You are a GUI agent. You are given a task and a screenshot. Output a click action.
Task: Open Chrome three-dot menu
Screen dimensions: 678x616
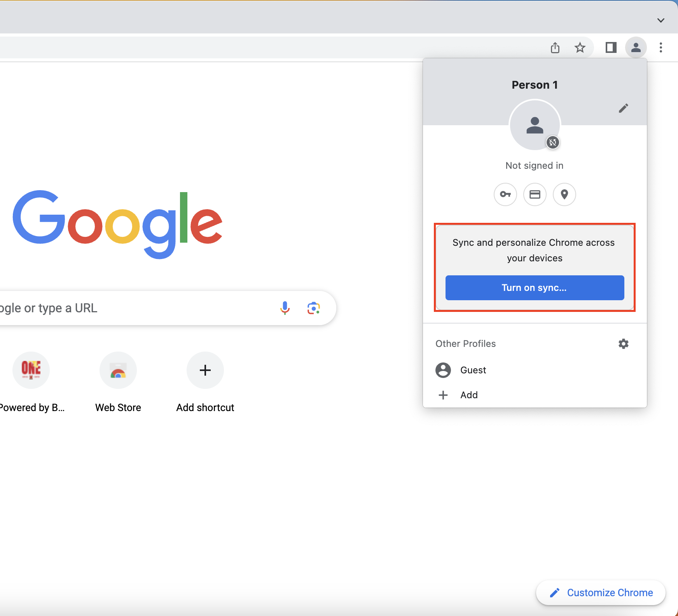(x=661, y=47)
